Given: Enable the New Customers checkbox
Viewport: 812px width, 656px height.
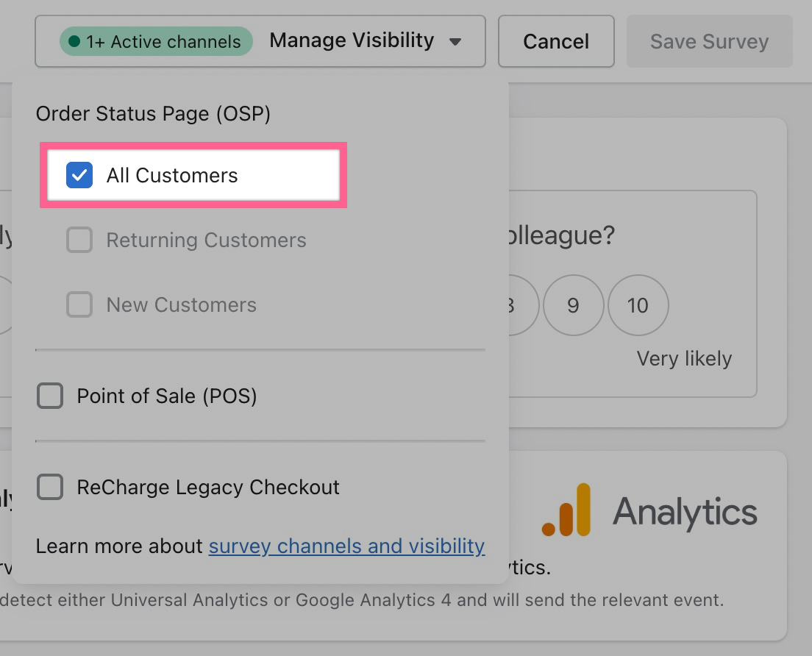Looking at the screenshot, I should pyautogui.click(x=79, y=304).
